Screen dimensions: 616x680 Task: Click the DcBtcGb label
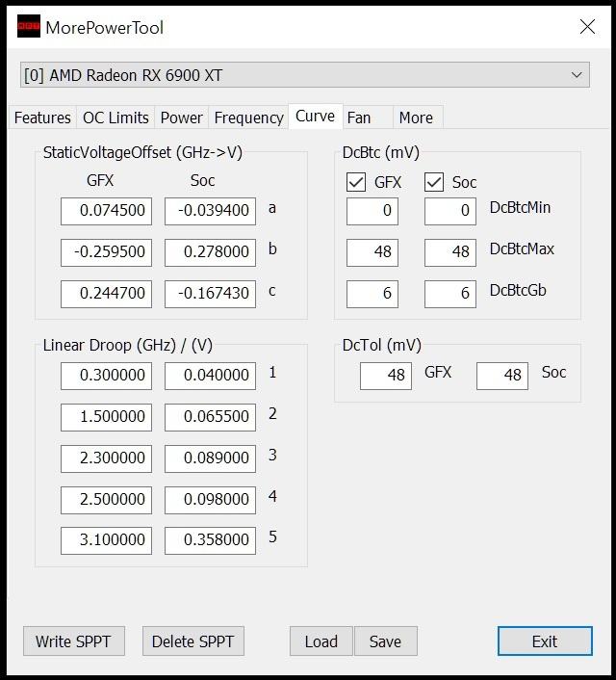coord(518,290)
